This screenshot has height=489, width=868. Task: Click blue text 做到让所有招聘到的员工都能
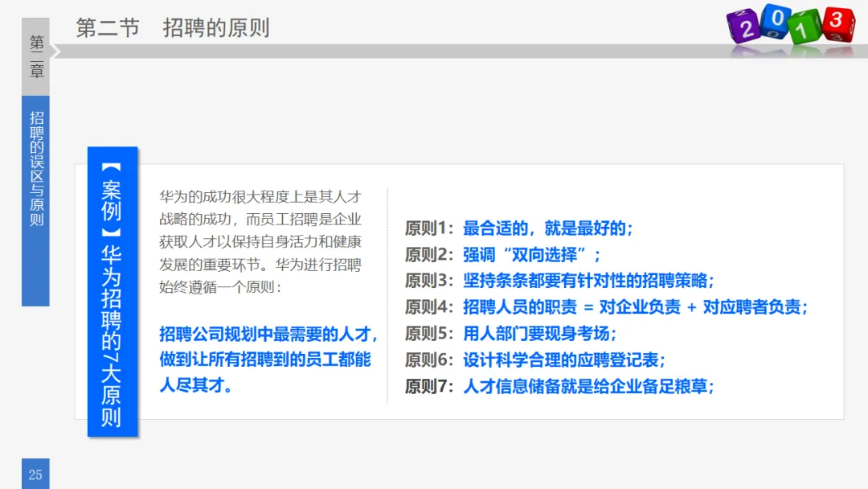point(265,360)
